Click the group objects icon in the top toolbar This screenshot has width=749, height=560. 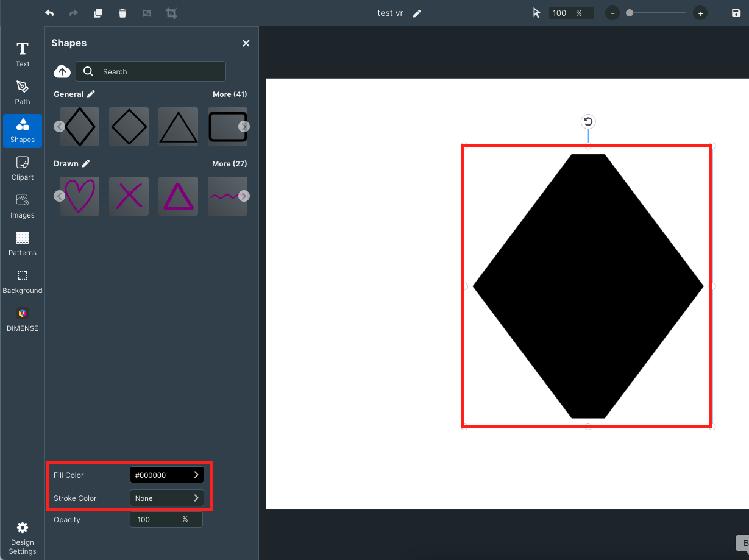(147, 13)
